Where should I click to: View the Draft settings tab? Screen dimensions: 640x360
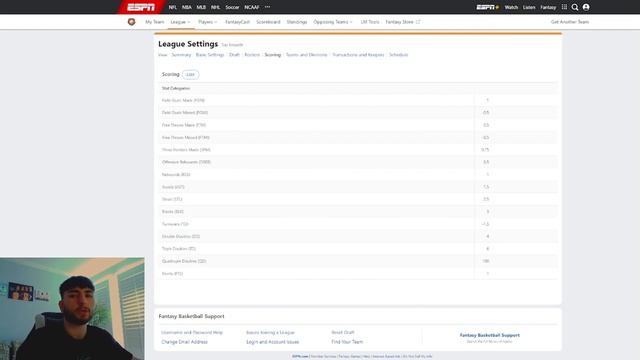234,55
